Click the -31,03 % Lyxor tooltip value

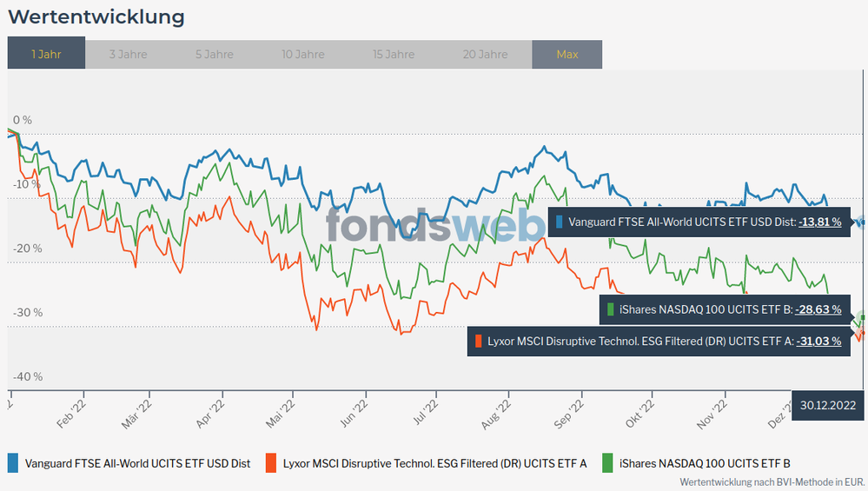tap(819, 342)
